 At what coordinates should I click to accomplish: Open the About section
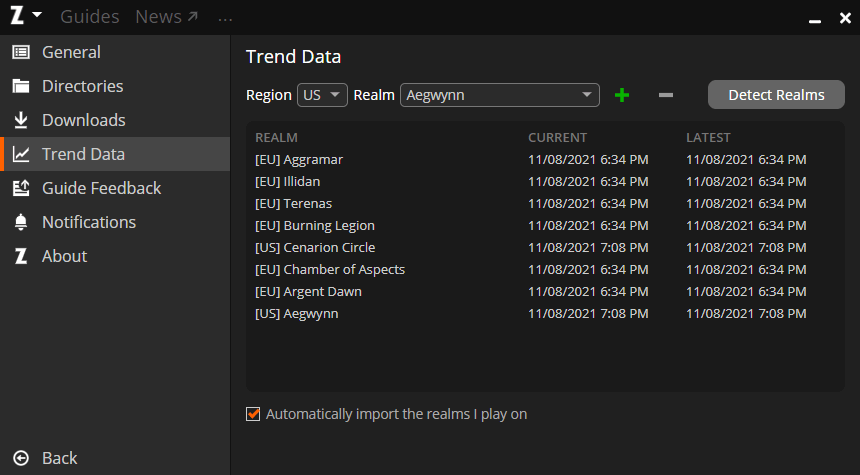coord(115,256)
